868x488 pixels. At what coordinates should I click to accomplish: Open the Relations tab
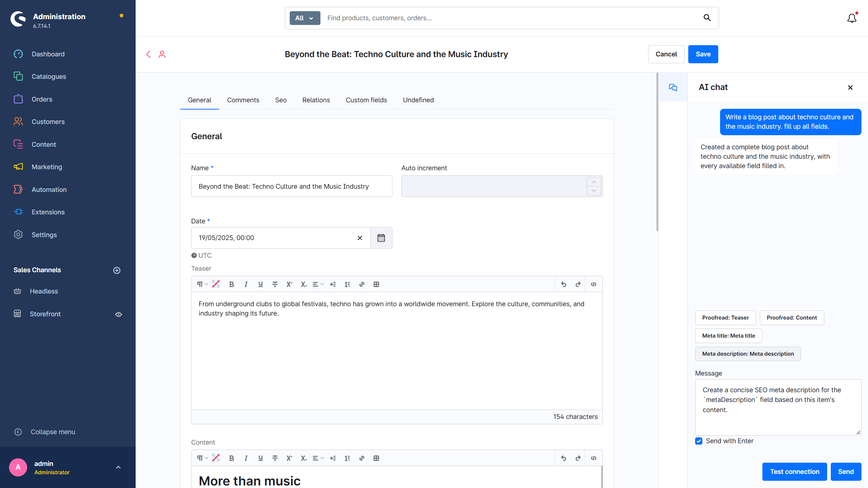coord(316,100)
